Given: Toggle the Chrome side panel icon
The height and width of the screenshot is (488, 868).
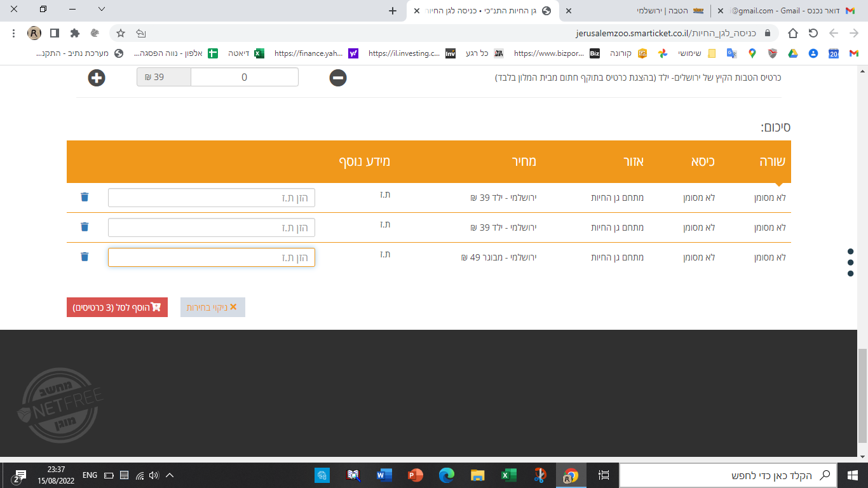Looking at the screenshot, I should (x=55, y=33).
